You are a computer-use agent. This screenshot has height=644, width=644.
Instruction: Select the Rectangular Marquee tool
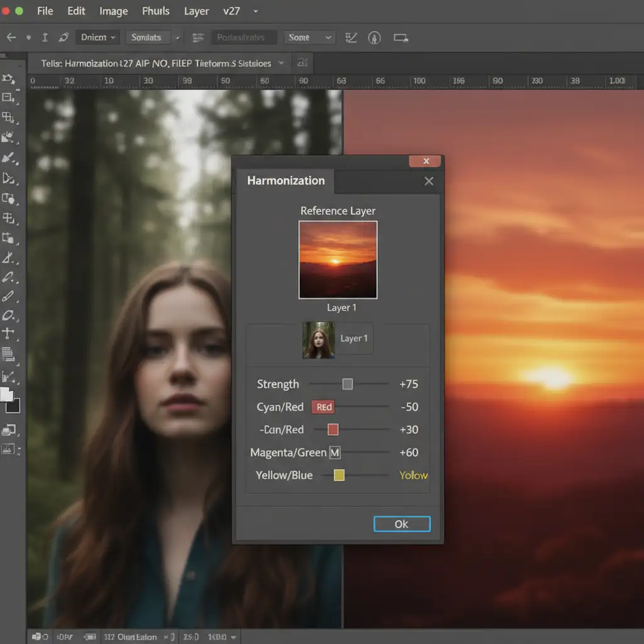click(x=8, y=97)
